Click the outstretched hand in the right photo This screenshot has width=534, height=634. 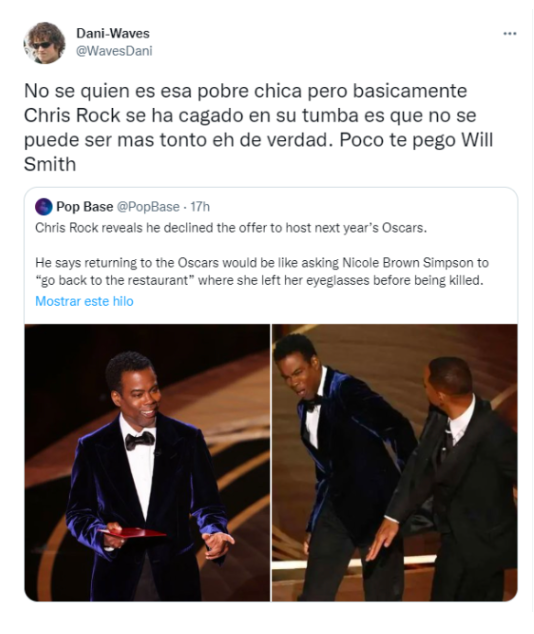382,540
